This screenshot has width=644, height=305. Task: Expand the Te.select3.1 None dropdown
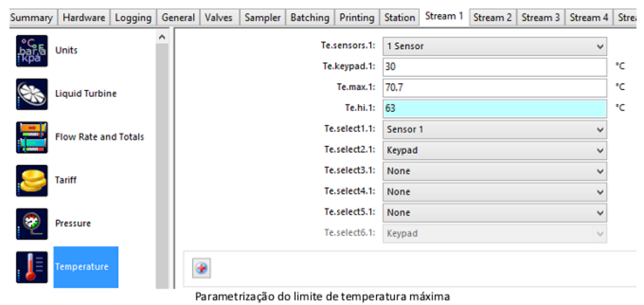tap(494, 171)
